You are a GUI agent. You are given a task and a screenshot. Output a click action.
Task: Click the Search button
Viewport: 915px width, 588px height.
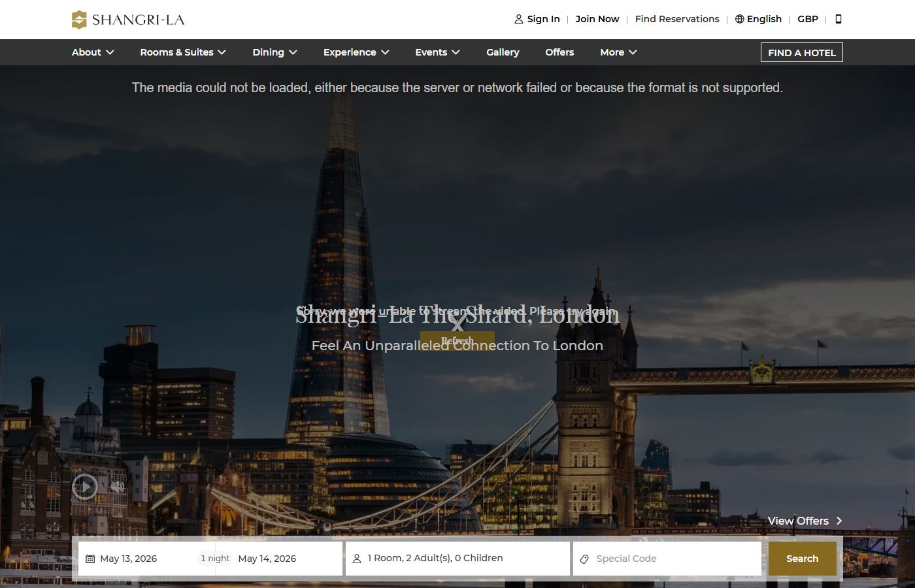pos(803,559)
